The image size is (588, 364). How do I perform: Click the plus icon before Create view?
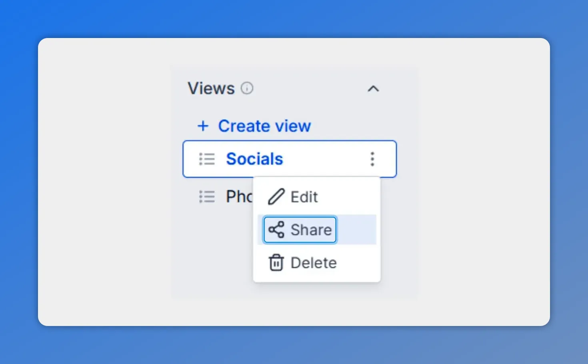point(203,126)
